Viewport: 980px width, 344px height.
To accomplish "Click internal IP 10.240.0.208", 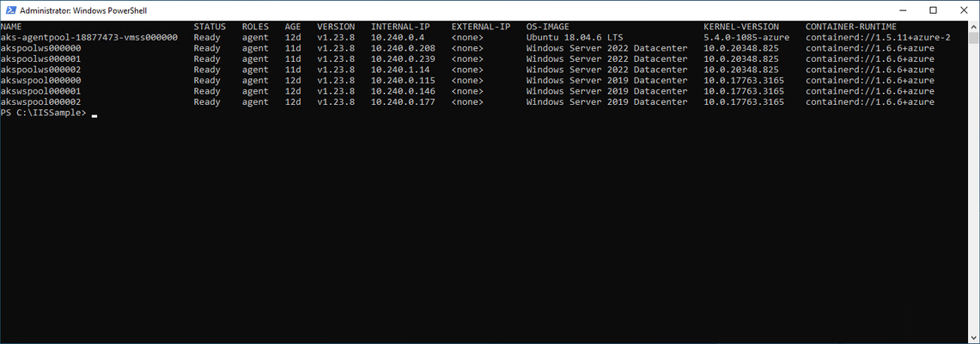I will (403, 48).
